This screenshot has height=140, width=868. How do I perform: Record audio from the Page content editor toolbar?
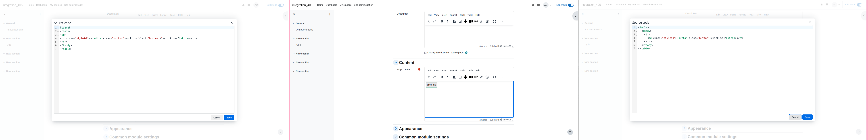(x=465, y=77)
